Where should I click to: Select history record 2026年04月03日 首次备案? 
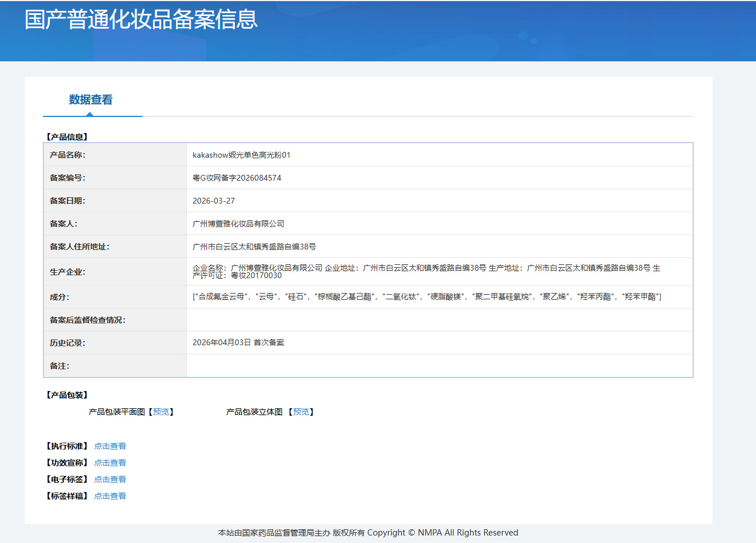[238, 342]
